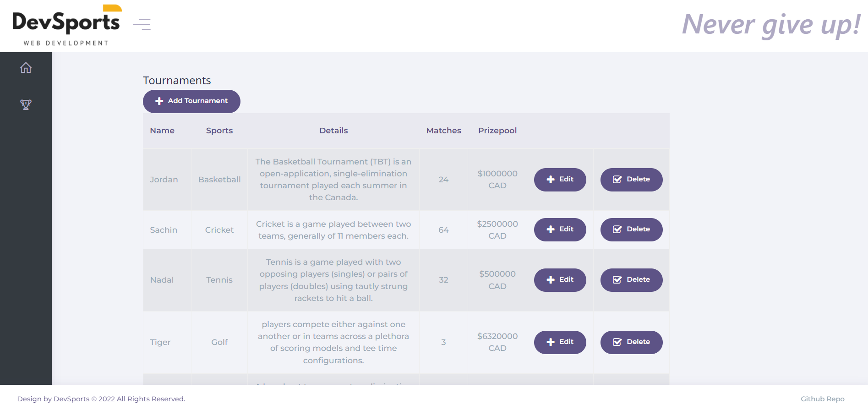Click plus icon on Jordan row's Edit
This screenshot has height=410, width=868.
click(x=551, y=180)
